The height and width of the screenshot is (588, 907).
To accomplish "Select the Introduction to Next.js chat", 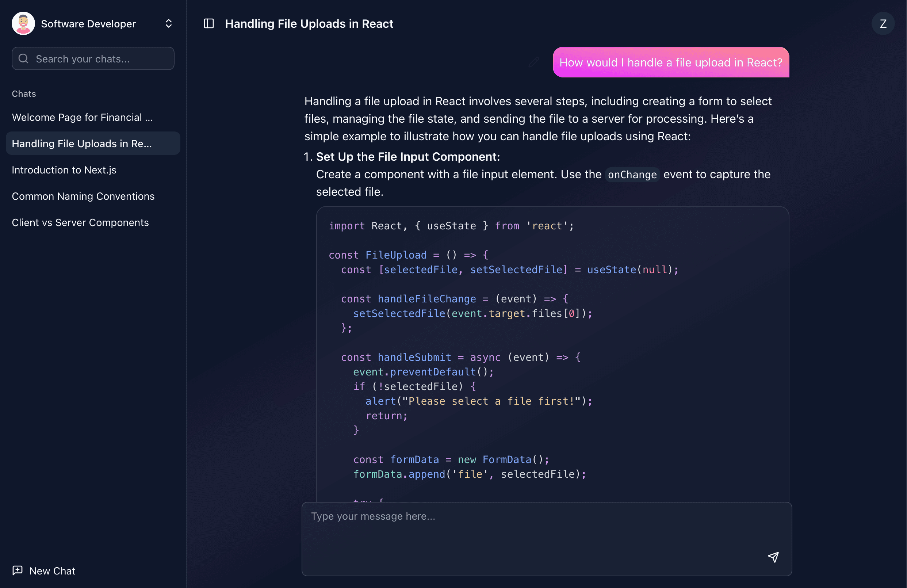I will 64,170.
